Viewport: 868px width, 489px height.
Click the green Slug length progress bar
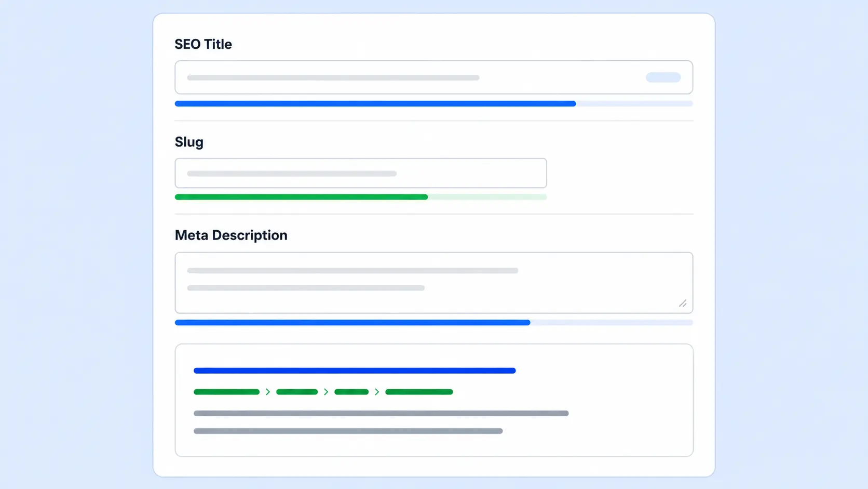point(361,197)
